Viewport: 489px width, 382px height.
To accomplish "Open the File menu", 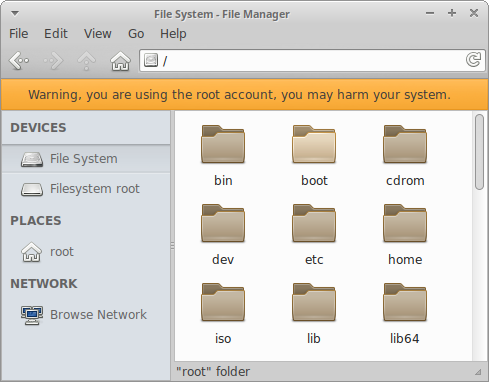I will click(19, 34).
